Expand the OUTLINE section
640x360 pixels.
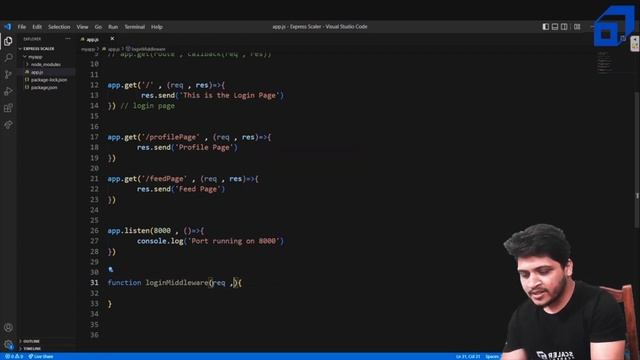(x=31, y=341)
